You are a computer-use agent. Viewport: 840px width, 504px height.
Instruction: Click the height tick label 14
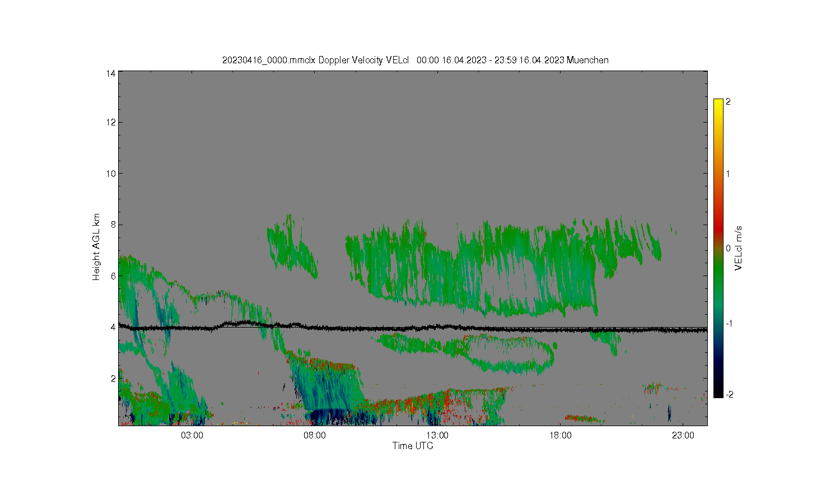coord(111,73)
